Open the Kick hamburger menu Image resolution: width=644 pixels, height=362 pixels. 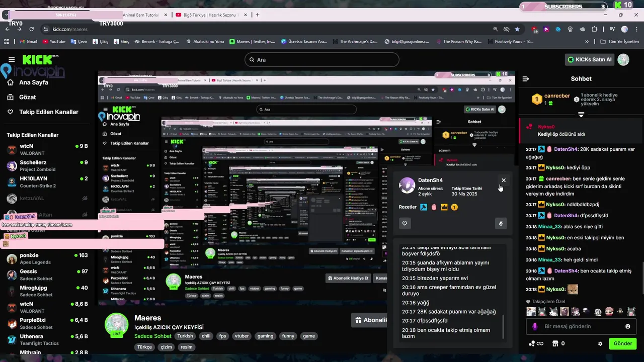(x=11, y=59)
